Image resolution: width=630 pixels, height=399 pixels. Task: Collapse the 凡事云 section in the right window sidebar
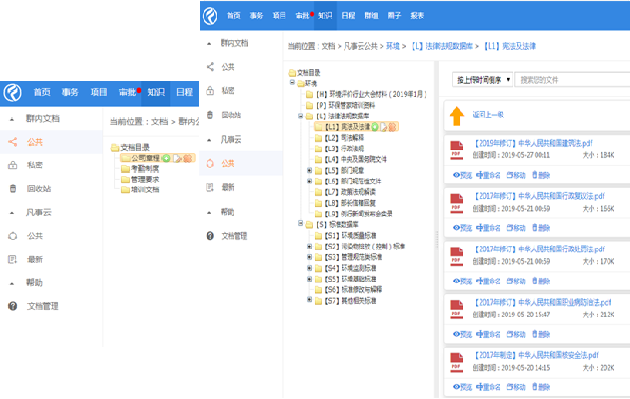(x=209, y=140)
